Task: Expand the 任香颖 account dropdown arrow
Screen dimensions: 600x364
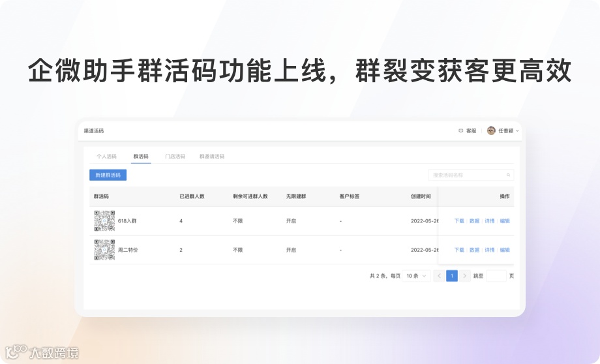Action: (517, 131)
